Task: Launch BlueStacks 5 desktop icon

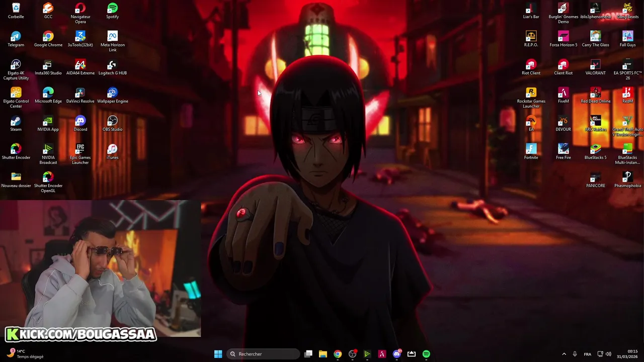Action: point(596,152)
